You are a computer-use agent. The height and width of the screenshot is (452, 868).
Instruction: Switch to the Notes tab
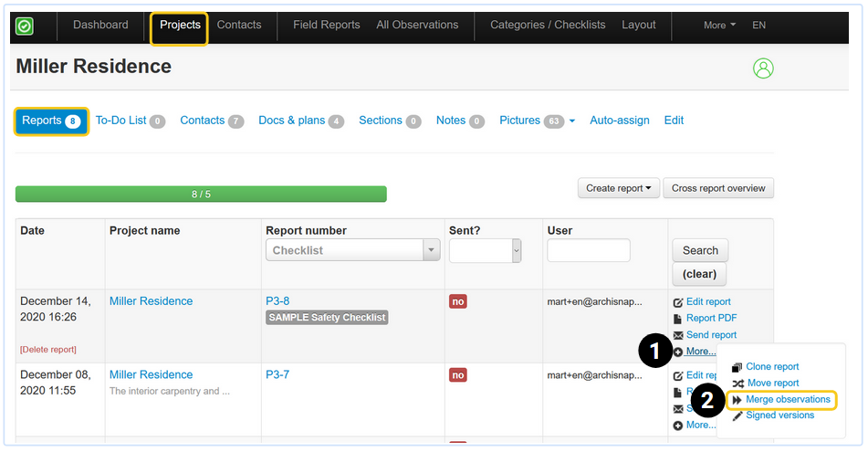pos(460,121)
